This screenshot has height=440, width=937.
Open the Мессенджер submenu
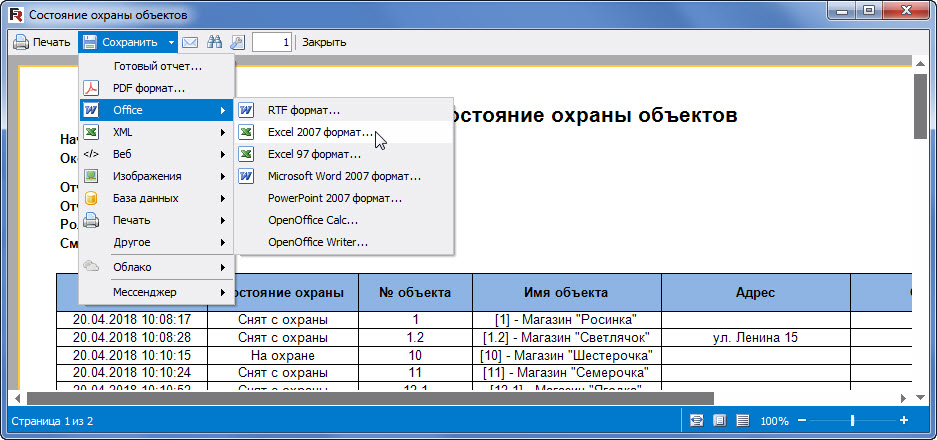(x=157, y=292)
